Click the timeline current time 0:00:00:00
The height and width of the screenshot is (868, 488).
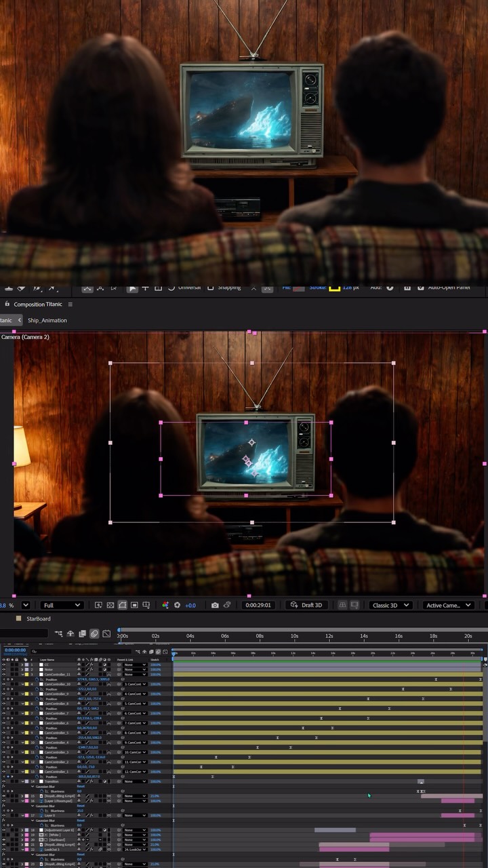(x=14, y=650)
